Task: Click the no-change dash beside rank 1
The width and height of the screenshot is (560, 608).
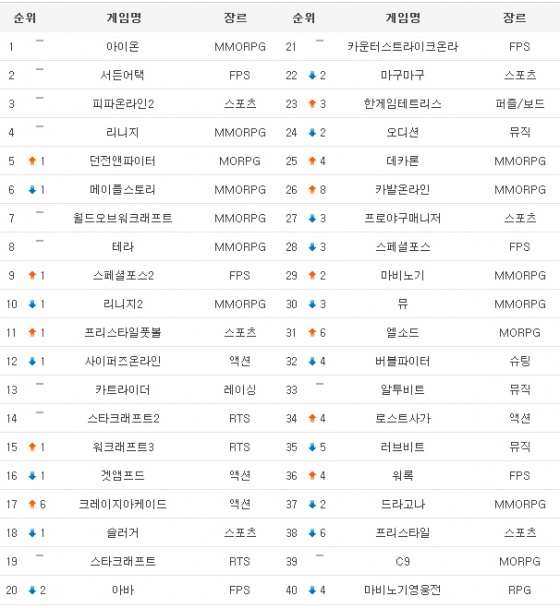Action: coord(40,40)
